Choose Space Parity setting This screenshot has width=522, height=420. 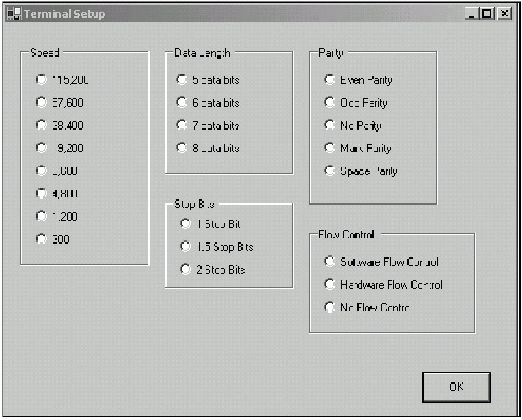click(x=330, y=171)
